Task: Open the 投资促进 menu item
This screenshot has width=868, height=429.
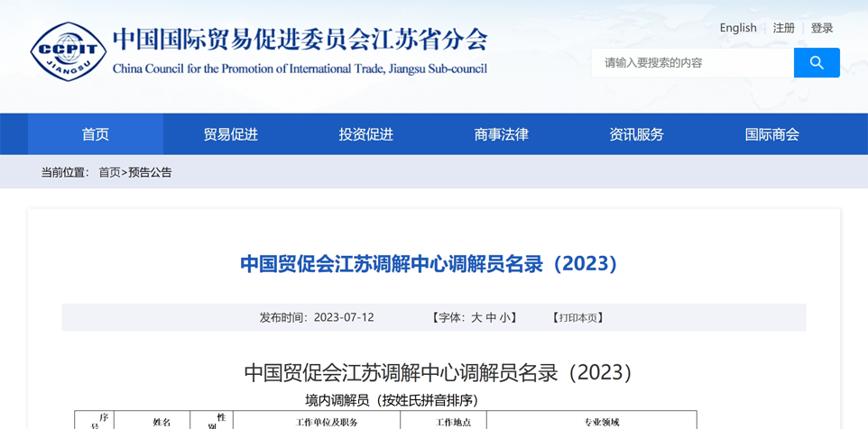Action: [366, 134]
